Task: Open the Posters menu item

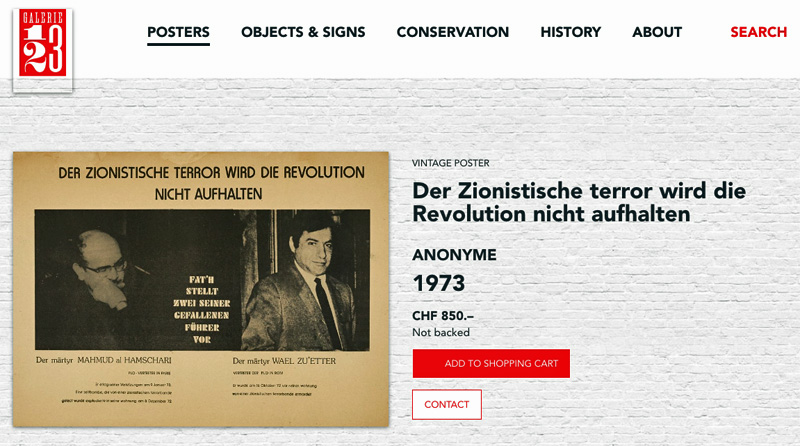Action: (x=178, y=32)
